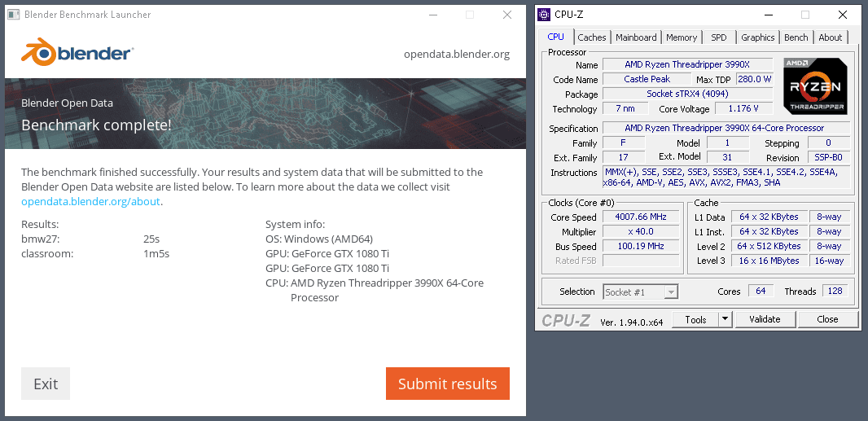Viewport: 868px width, 421px height.
Task: Close the Blender Benchmark Launcher window
Action: [507, 15]
